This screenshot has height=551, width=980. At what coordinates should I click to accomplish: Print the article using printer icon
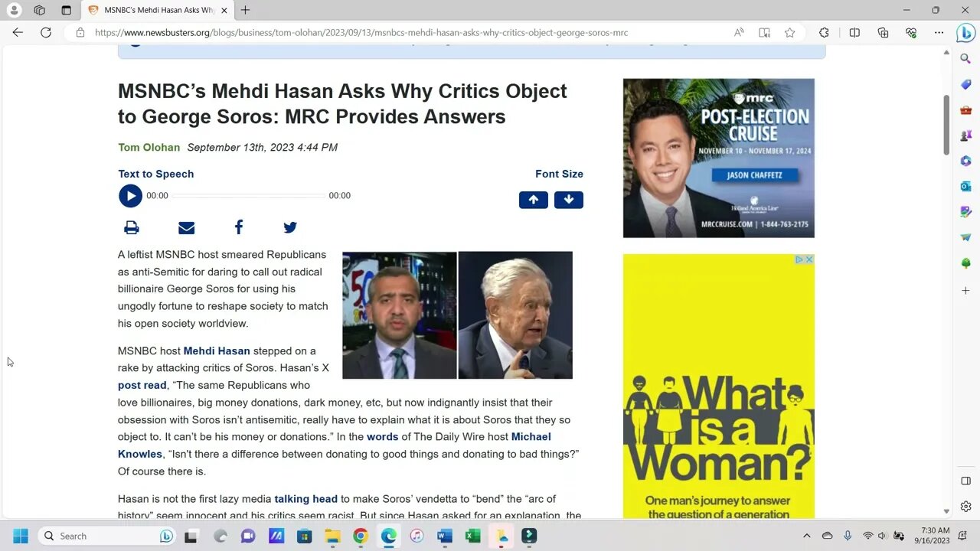(132, 227)
